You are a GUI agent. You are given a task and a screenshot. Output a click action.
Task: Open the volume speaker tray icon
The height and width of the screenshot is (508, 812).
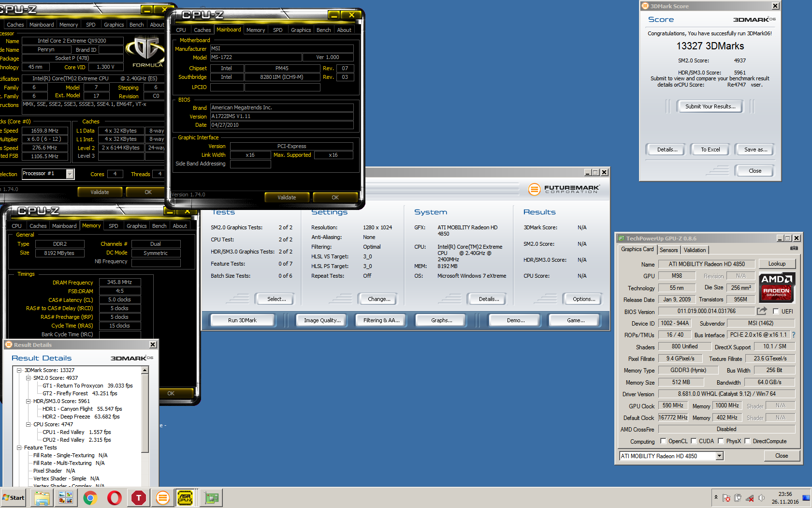click(761, 498)
